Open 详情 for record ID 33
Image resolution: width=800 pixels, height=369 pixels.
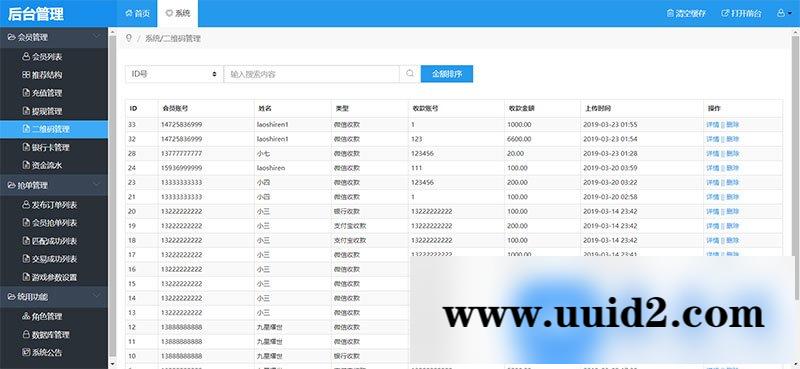coord(712,125)
